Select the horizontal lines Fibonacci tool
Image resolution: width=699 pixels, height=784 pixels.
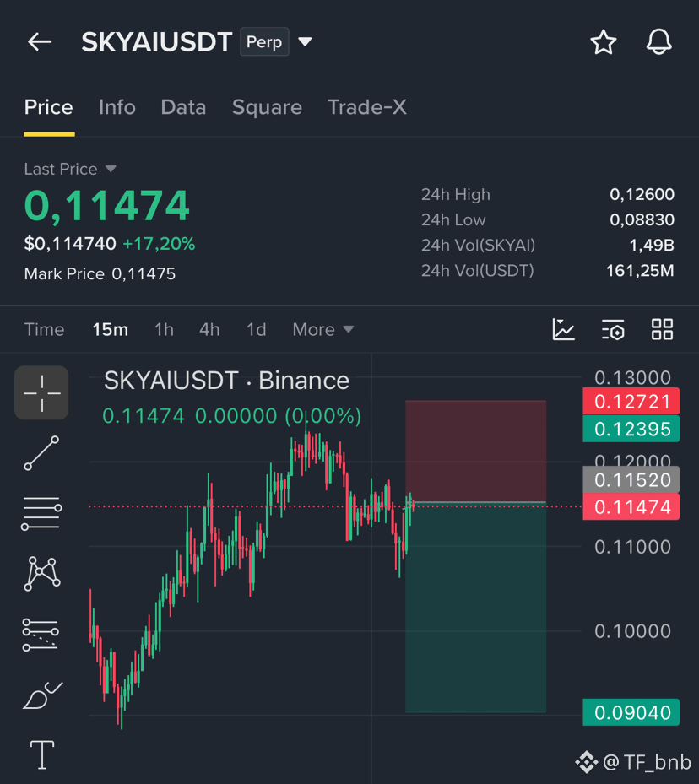coord(41,513)
